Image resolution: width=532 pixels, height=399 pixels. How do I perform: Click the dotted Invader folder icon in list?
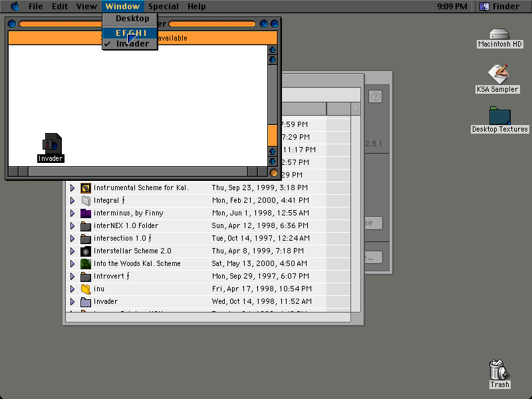[86, 302]
